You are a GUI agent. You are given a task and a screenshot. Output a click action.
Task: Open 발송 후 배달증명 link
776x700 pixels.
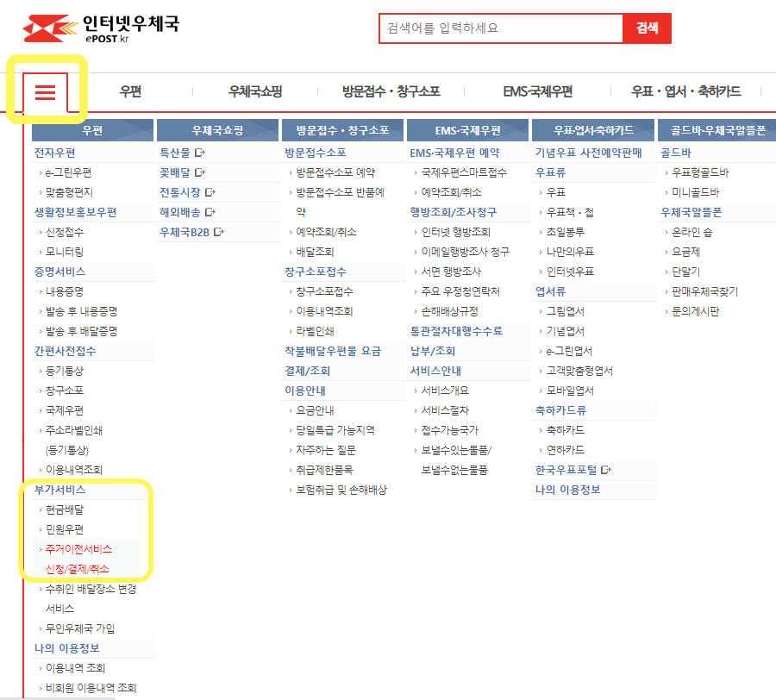(82, 331)
